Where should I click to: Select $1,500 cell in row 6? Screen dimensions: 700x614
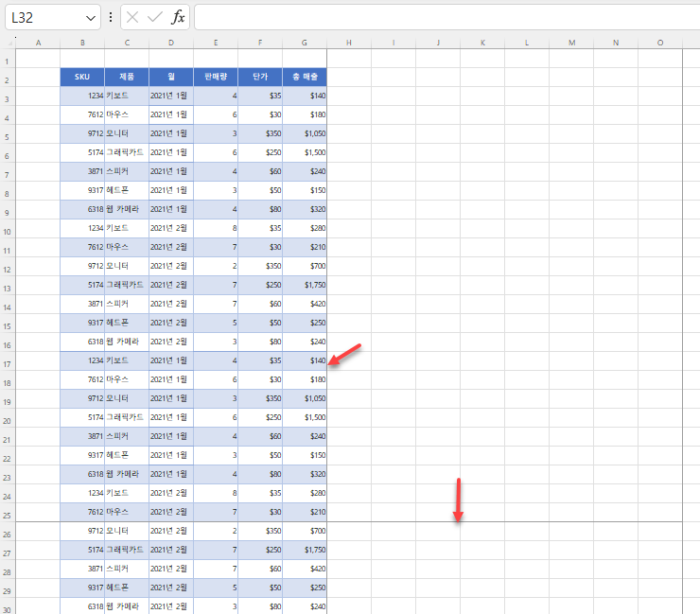(305, 152)
